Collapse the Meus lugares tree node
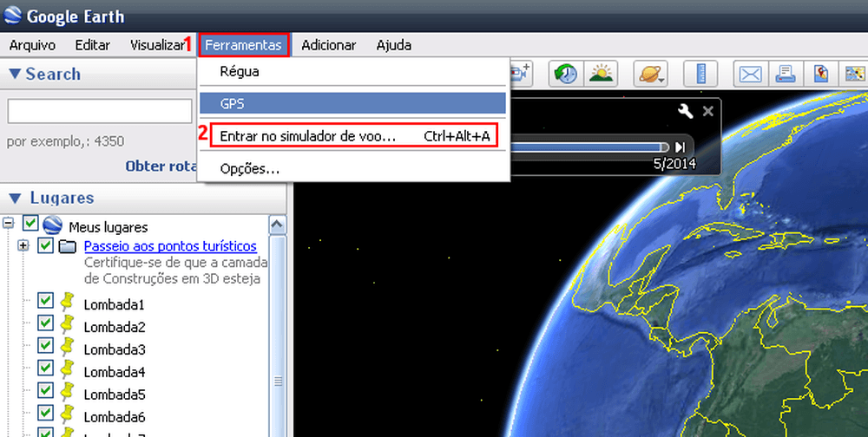This screenshot has width=868, height=437. coord(8,224)
